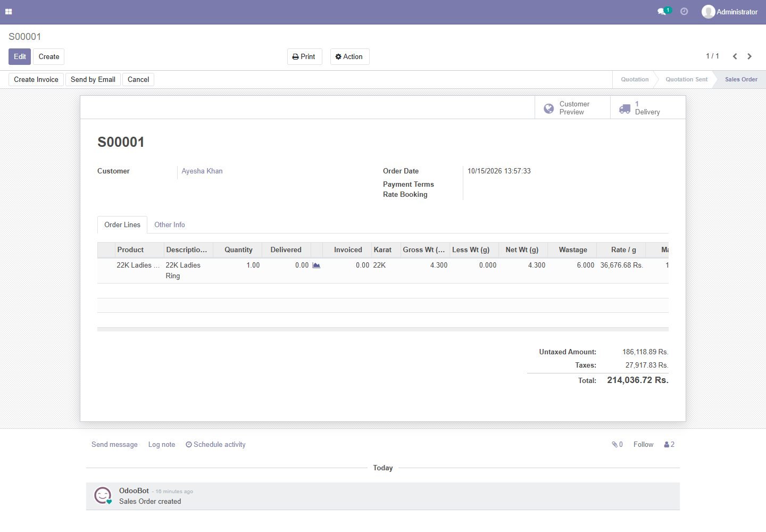This screenshot has height=532, width=766.
Task: Click the OdooBot avatar
Action: 103,495
